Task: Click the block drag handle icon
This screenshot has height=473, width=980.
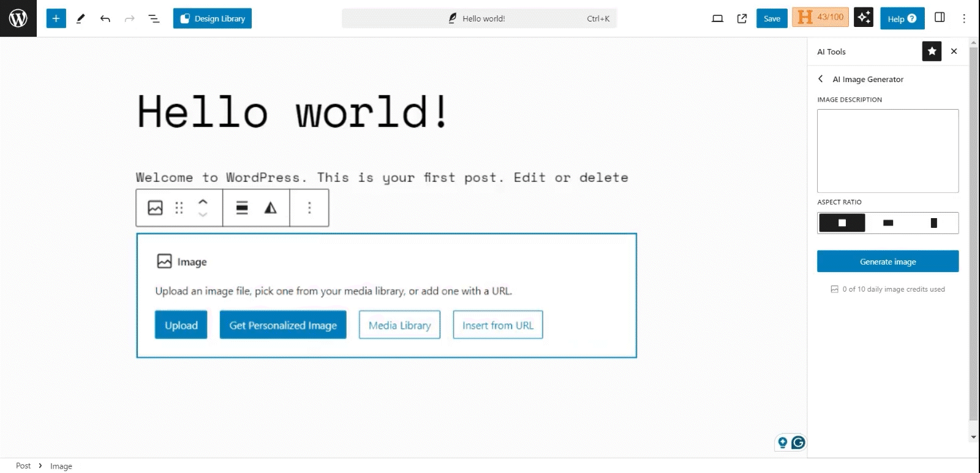Action: point(179,208)
